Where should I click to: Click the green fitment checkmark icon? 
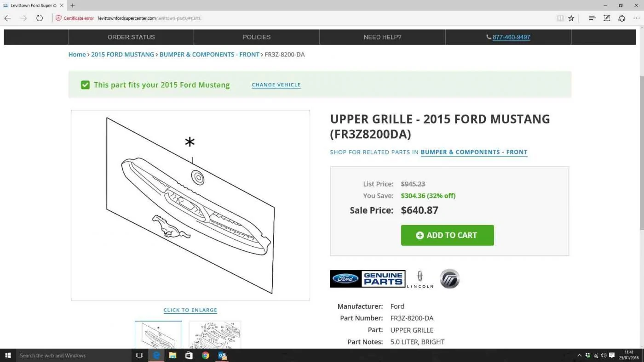tap(85, 85)
